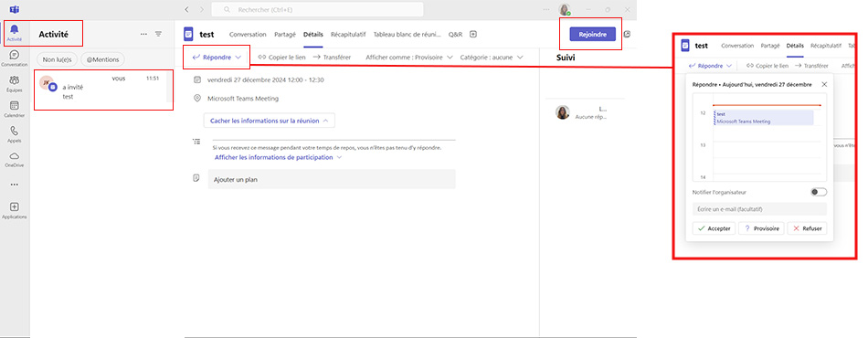Click Provisoire button in the response popup
Image resolution: width=868 pixels, height=338 pixels.
coord(761,228)
